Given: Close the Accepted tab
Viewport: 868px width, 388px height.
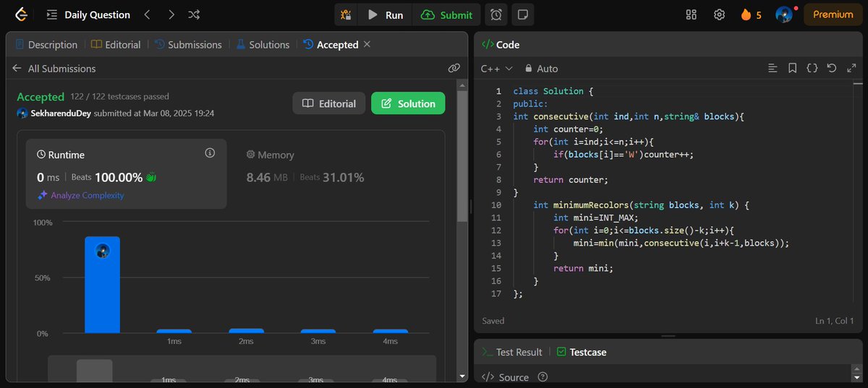Looking at the screenshot, I should tap(367, 45).
